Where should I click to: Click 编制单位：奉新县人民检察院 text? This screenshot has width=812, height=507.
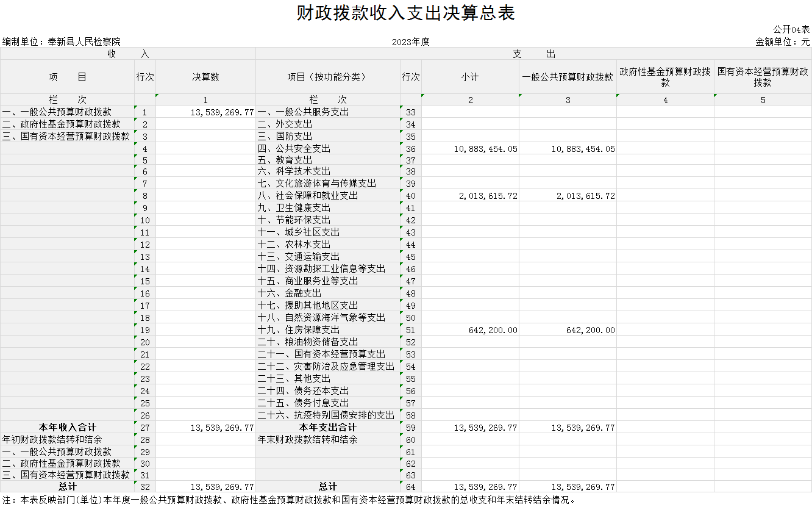[x=62, y=41]
